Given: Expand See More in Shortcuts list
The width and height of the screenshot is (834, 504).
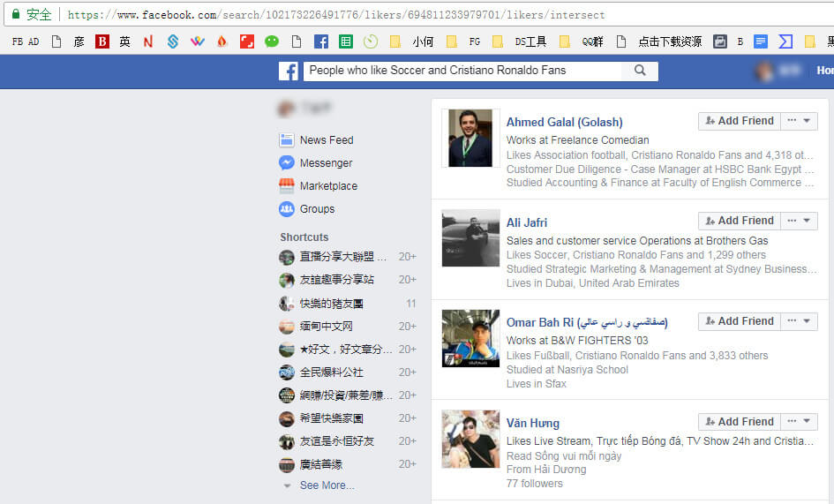Looking at the screenshot, I should point(327,485).
